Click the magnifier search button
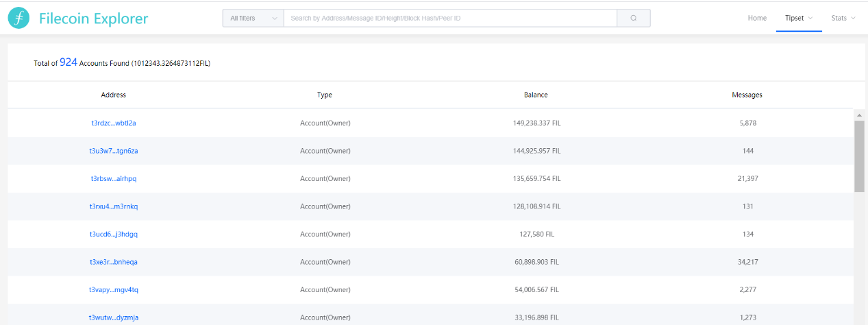 634,19
